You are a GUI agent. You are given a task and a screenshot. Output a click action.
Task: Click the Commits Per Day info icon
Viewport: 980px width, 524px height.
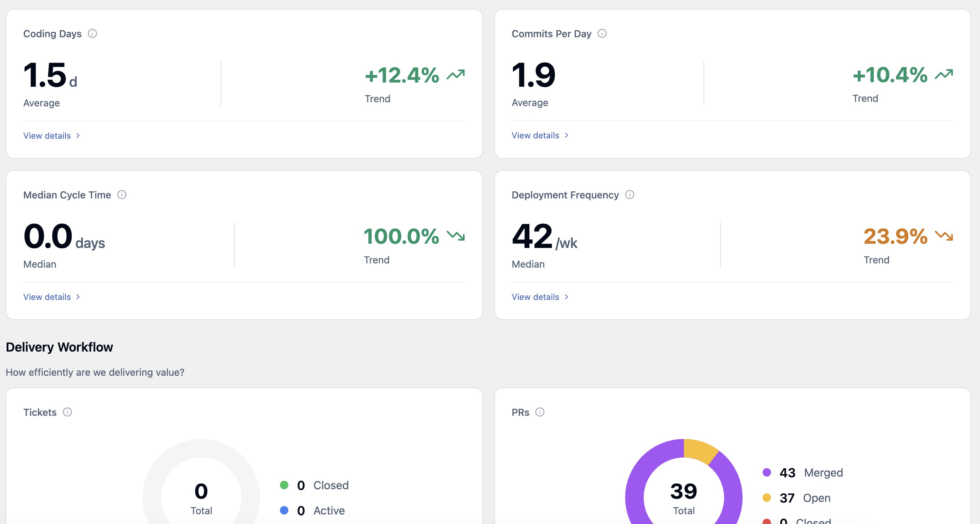pyautogui.click(x=602, y=33)
